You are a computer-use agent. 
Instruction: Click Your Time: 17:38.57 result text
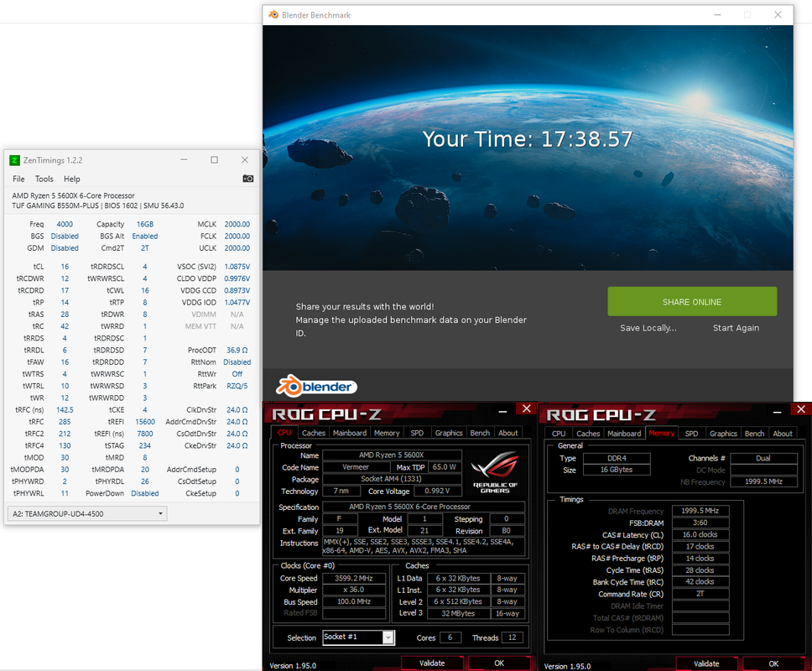pos(528,138)
